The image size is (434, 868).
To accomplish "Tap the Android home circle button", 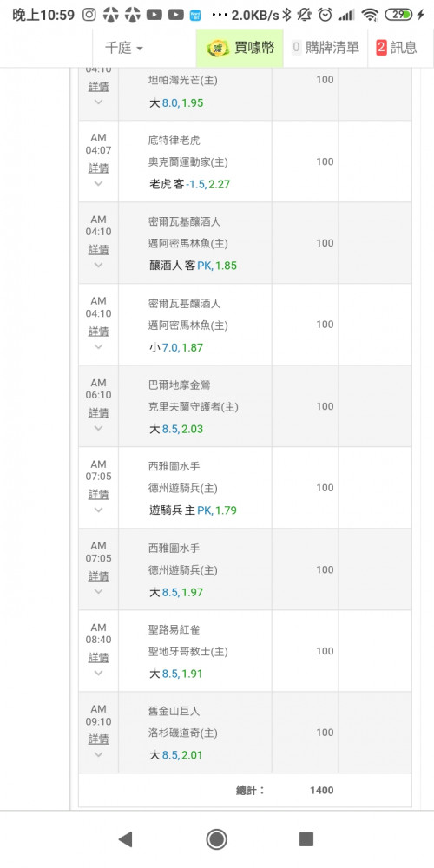I will [217, 839].
